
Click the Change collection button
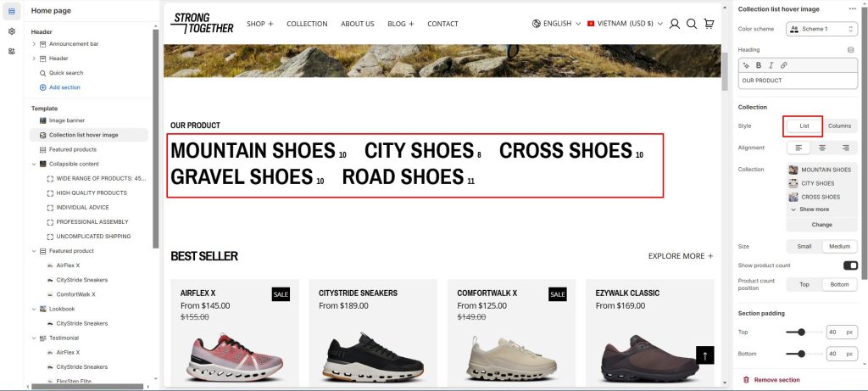(821, 225)
